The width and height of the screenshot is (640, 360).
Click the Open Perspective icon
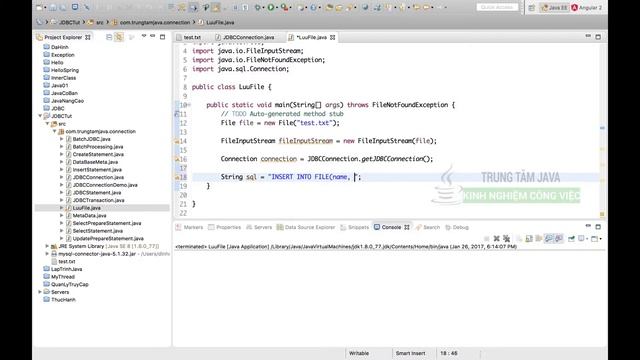(x=532, y=7)
